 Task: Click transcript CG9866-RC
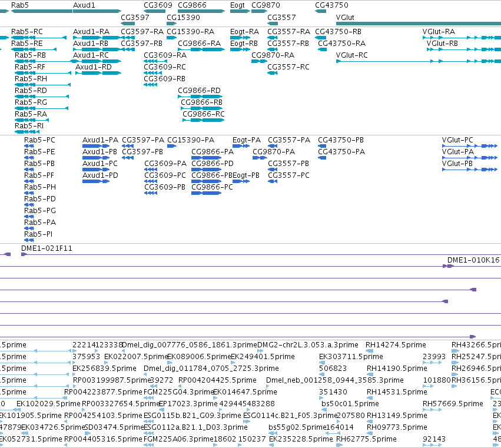coord(204,120)
